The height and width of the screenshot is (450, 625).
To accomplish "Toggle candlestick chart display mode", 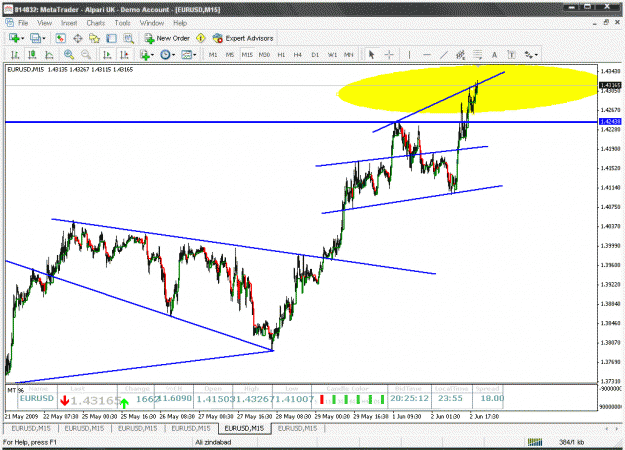I will point(32,55).
